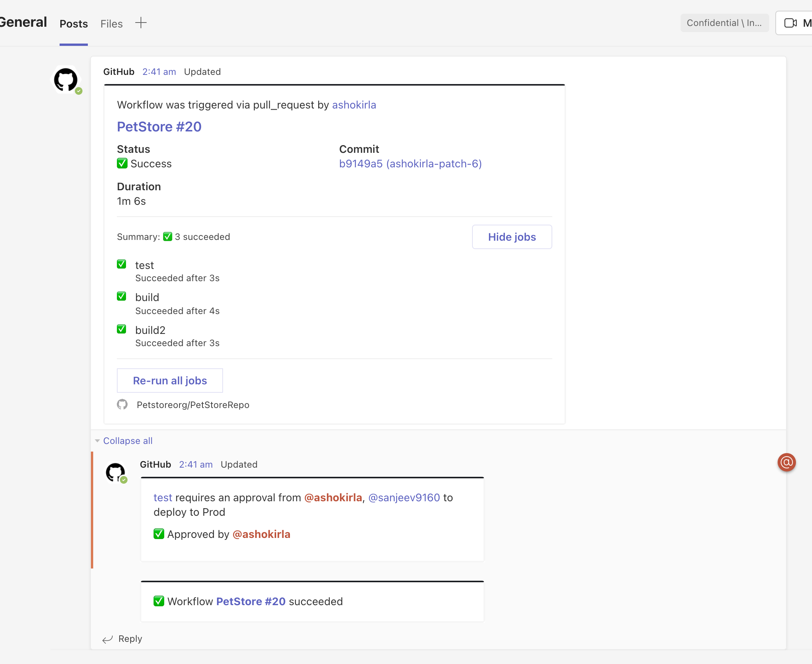Click the Posts tab
Image resolution: width=812 pixels, height=664 pixels.
(74, 24)
